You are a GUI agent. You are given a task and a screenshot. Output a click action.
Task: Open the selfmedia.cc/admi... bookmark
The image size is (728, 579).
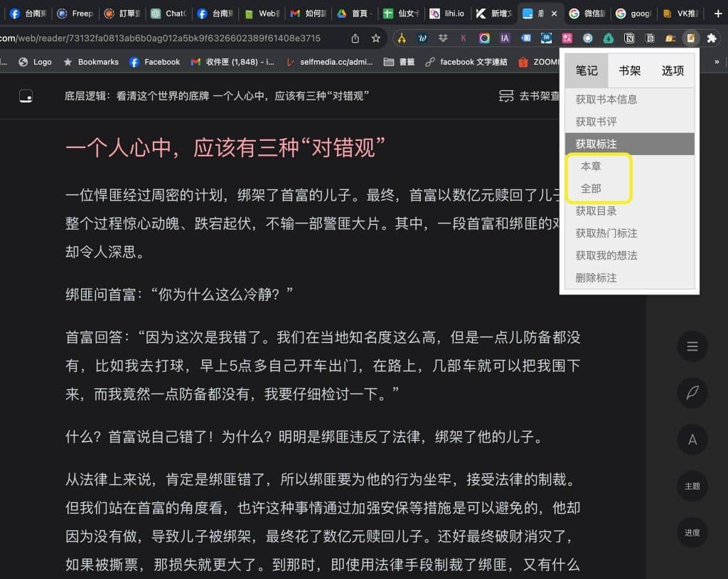pyautogui.click(x=329, y=61)
